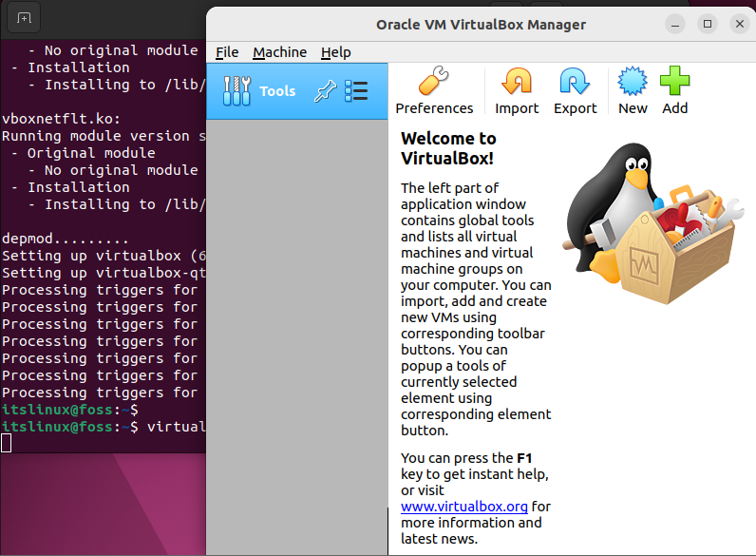Click the terminal cursor block
The height and width of the screenshot is (556, 756).
7,443
